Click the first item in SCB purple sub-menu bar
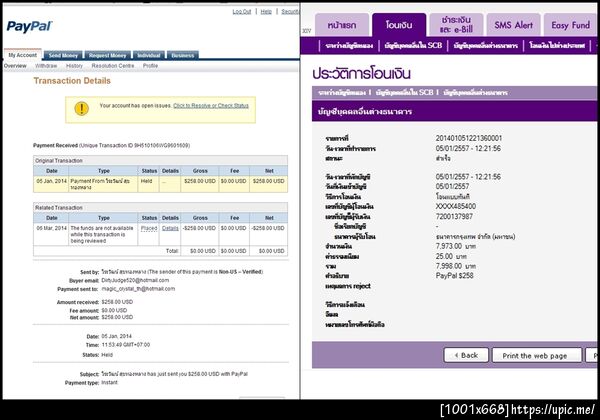Viewport: 600px width, 420px height. [349, 46]
